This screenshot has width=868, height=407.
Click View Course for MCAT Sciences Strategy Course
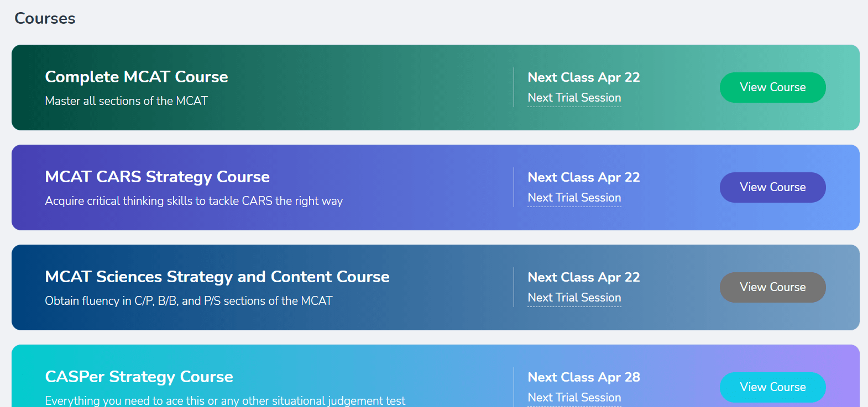click(x=772, y=287)
